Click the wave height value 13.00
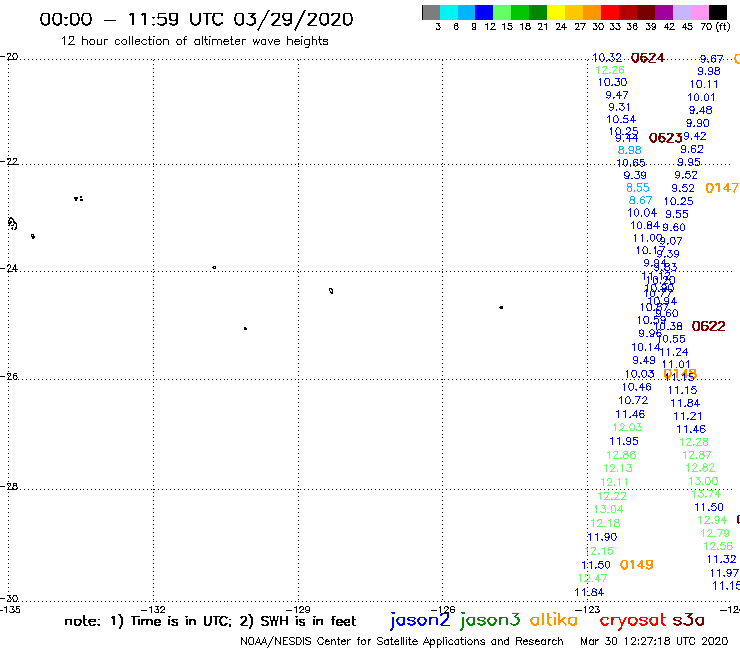This screenshot has height=650, width=740. (703, 481)
